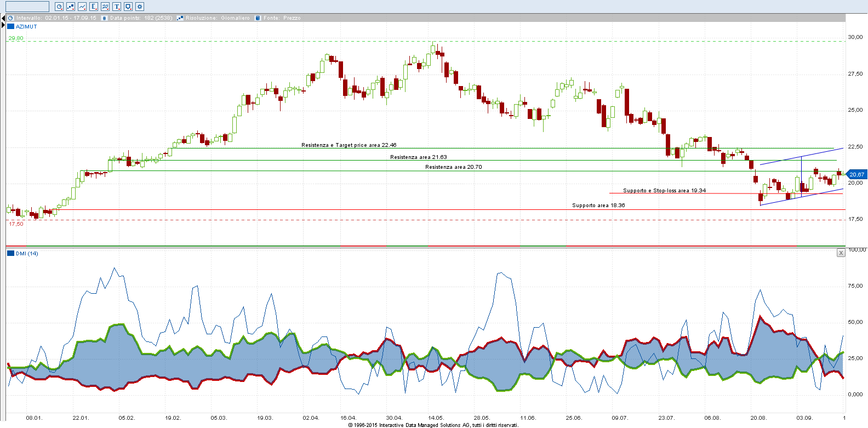
Task: Open the time interval clock tool
Action: [59, 7]
